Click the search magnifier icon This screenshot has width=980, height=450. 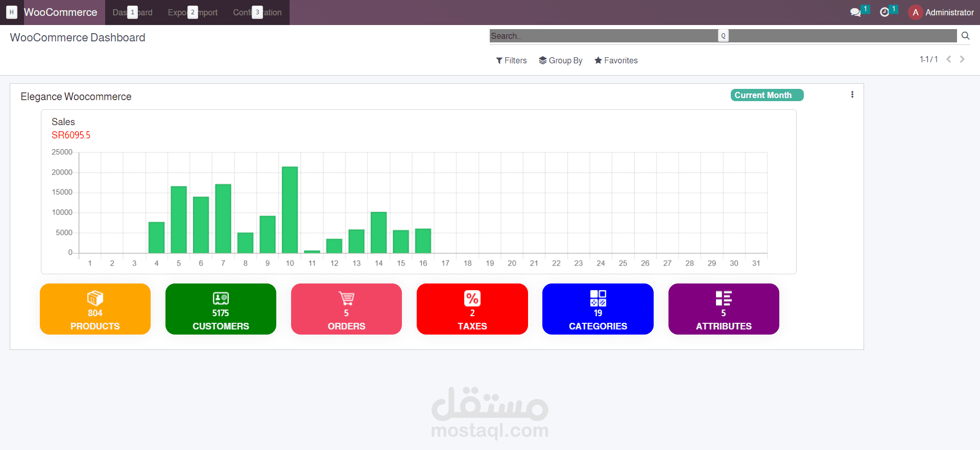click(965, 36)
